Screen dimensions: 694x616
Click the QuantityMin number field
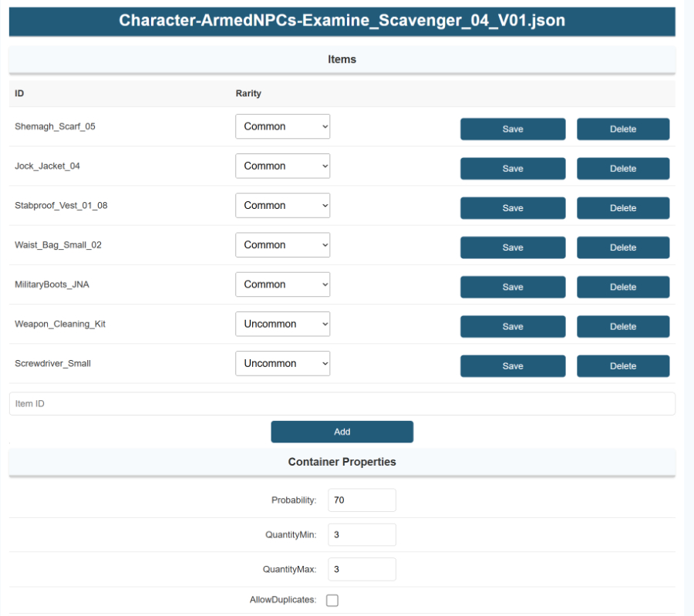(362, 535)
